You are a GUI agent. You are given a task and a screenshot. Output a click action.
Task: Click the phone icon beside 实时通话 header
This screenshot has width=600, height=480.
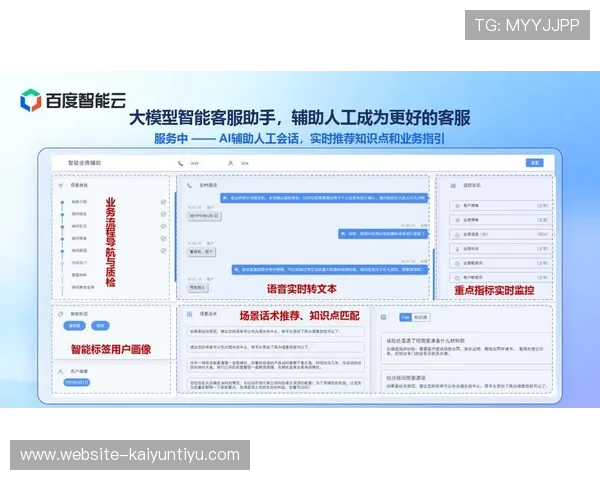click(189, 185)
